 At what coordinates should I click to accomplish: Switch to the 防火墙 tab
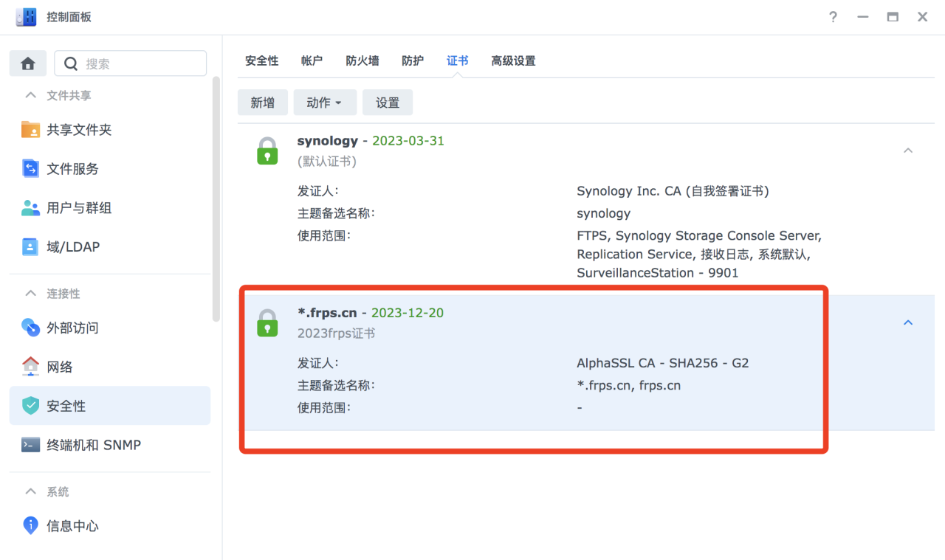coord(362,61)
